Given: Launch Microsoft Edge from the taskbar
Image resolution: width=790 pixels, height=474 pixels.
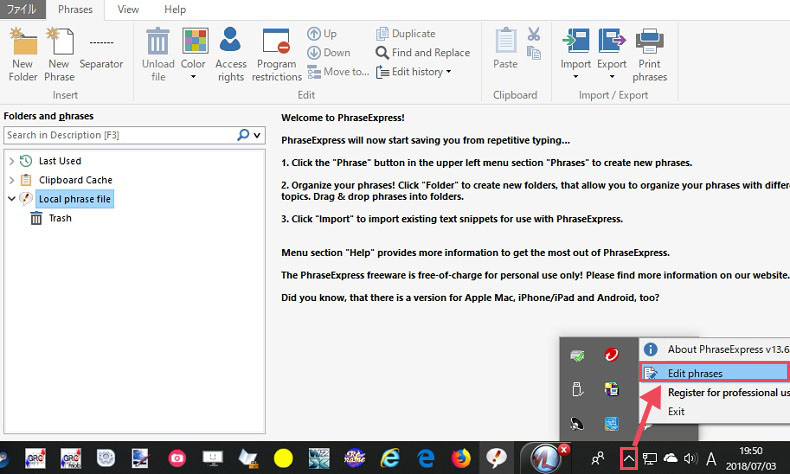Looking at the screenshot, I should pyautogui.click(x=426, y=458).
